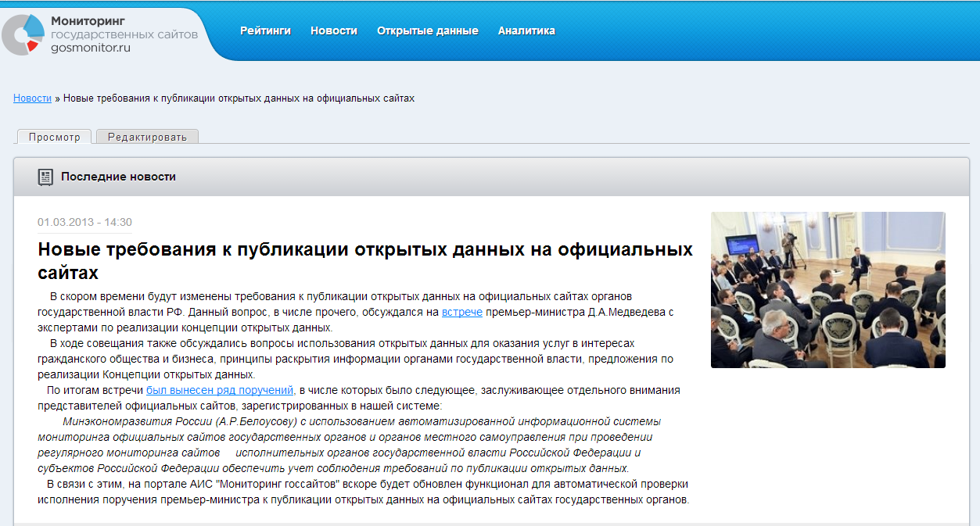The width and height of the screenshot is (980, 526).
Task: Switch to the Редактировать tab
Action: point(147,137)
